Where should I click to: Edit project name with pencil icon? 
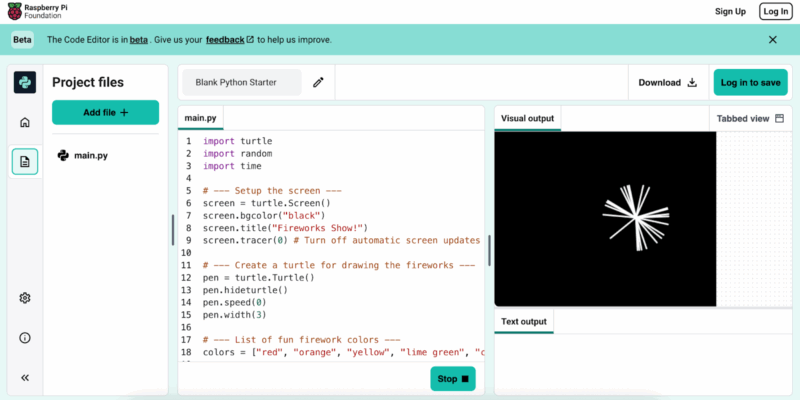[x=318, y=82]
